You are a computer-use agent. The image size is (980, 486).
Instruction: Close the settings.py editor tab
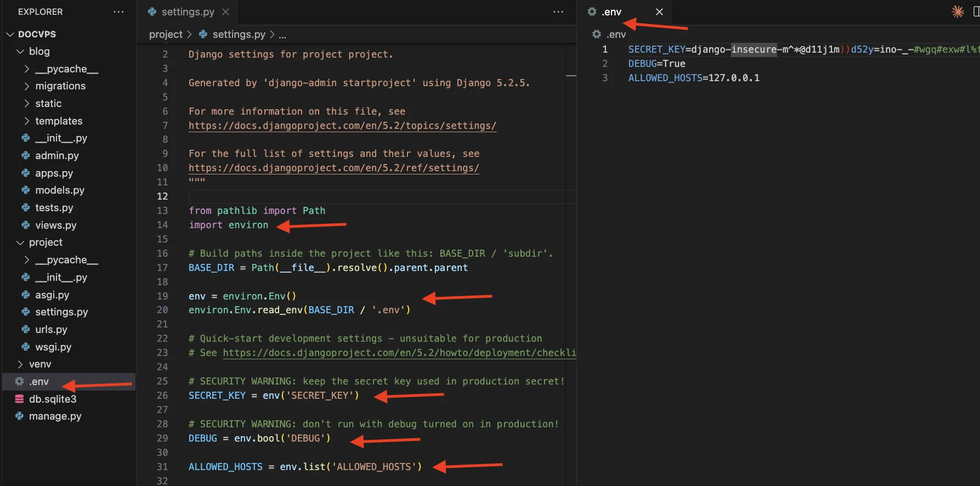(x=225, y=12)
